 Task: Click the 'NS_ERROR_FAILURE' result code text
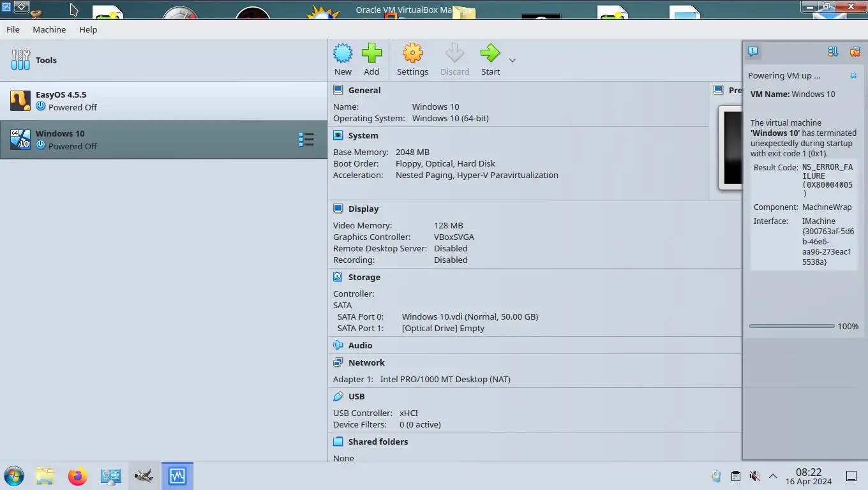827,172
